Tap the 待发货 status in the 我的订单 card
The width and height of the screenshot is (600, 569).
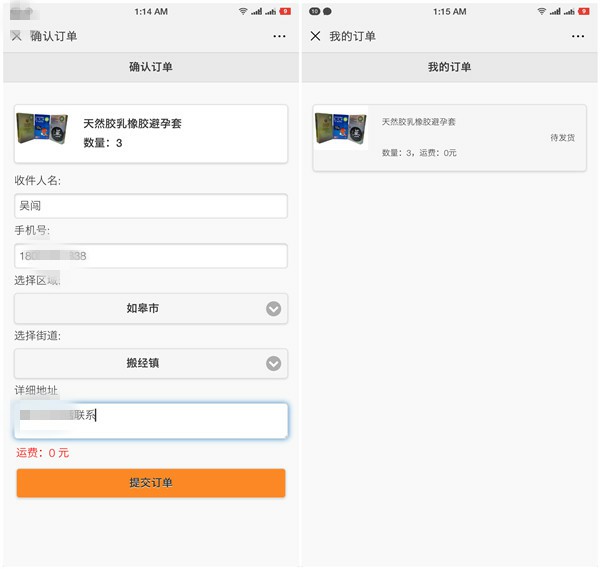(562, 138)
